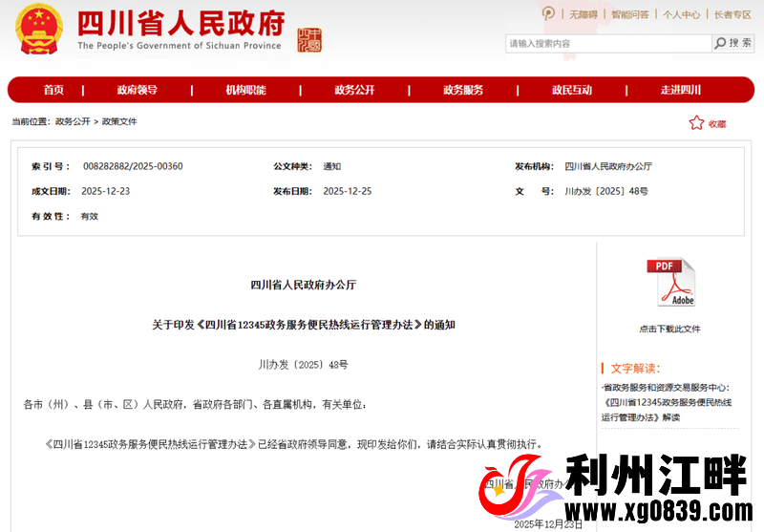Click the 发布日期 value 2025-12-25
The image size is (764, 532).
[348, 191]
